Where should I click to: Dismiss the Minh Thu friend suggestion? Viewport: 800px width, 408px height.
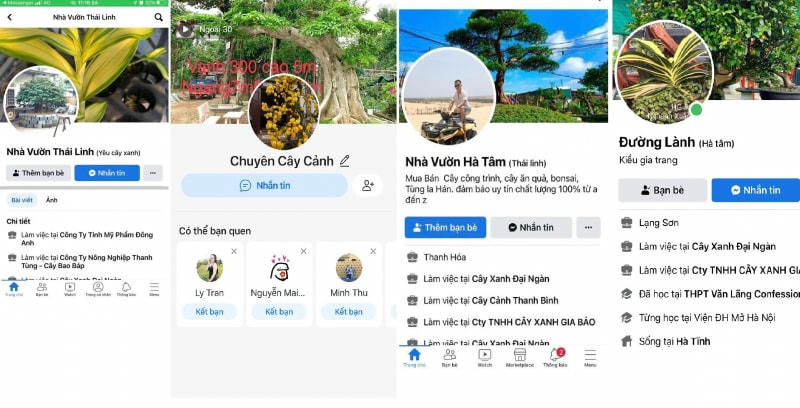pyautogui.click(x=373, y=251)
